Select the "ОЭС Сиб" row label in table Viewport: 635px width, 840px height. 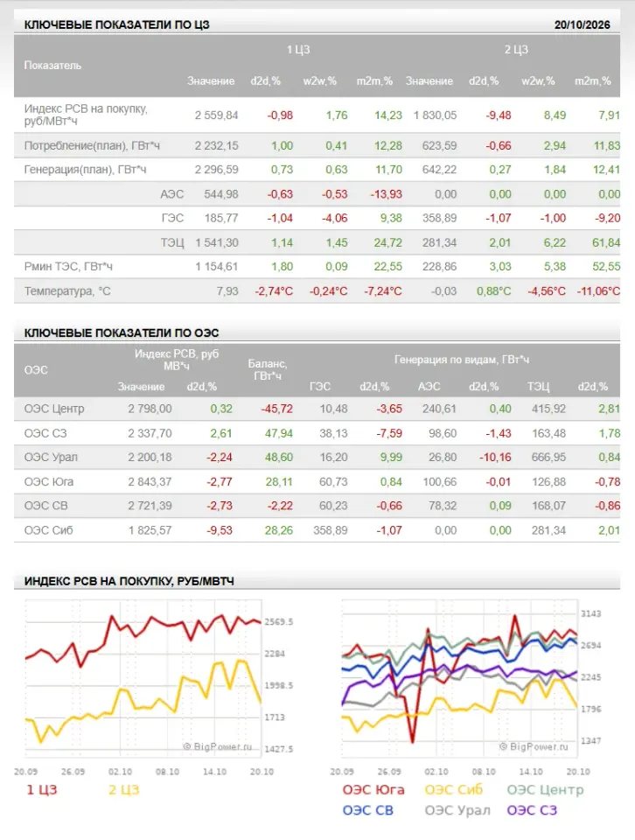(48, 530)
